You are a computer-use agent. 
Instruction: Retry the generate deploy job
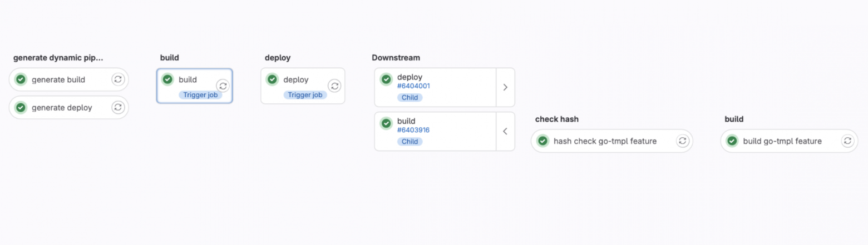tap(117, 107)
